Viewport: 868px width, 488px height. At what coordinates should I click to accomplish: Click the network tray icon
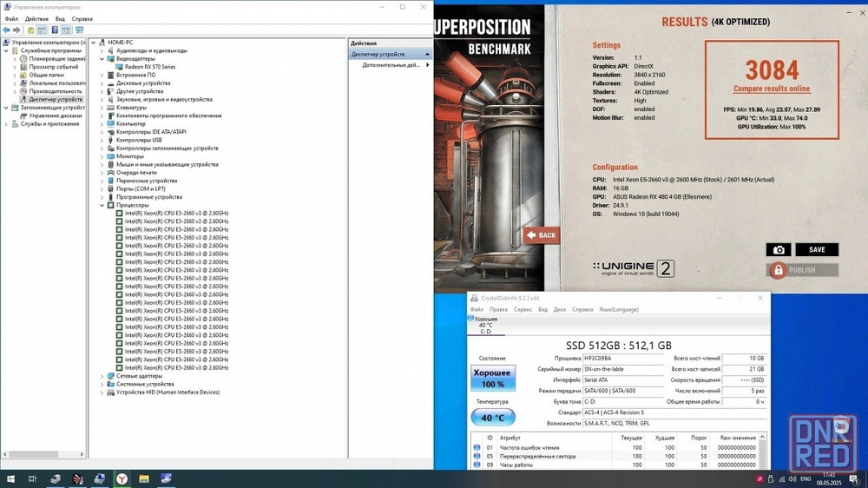tap(782, 479)
